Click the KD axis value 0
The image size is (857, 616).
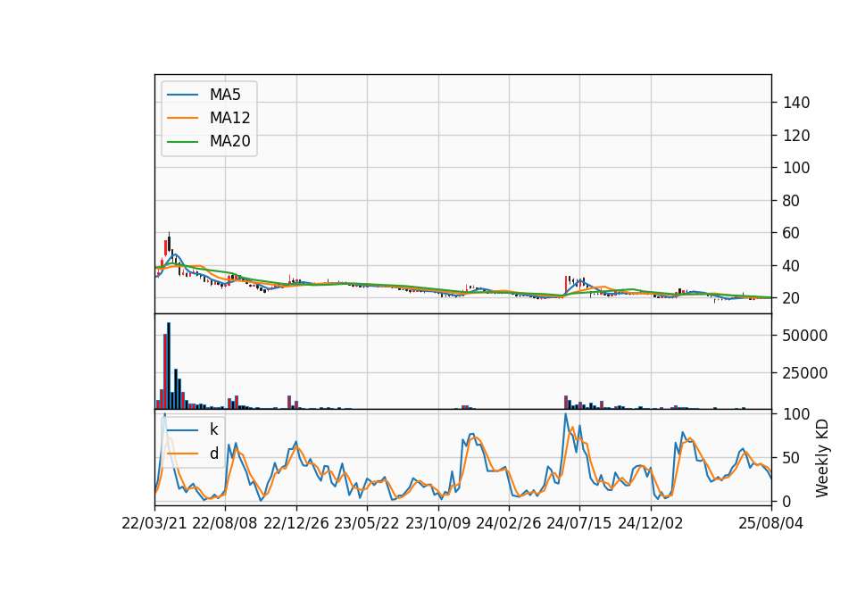pos(787,501)
